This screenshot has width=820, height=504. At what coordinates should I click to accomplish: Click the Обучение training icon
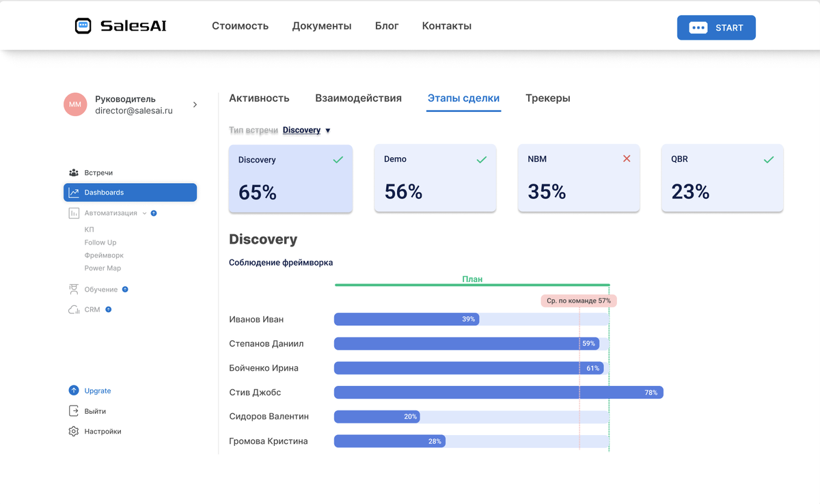[x=74, y=290]
